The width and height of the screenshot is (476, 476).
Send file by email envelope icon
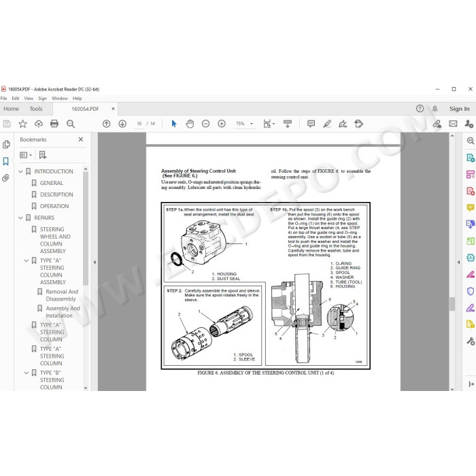coord(453,124)
